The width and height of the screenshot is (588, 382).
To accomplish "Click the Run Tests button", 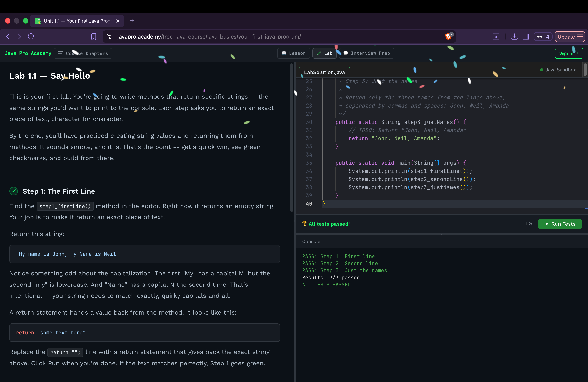I will click(560, 224).
